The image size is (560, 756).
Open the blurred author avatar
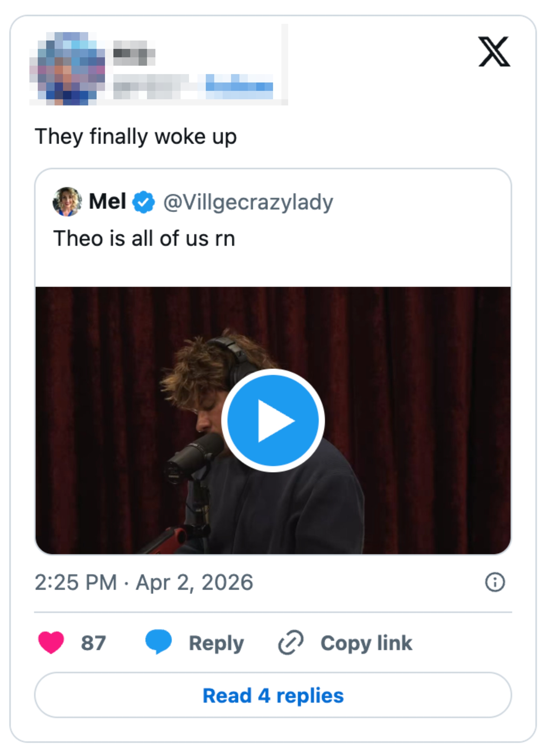68,69
